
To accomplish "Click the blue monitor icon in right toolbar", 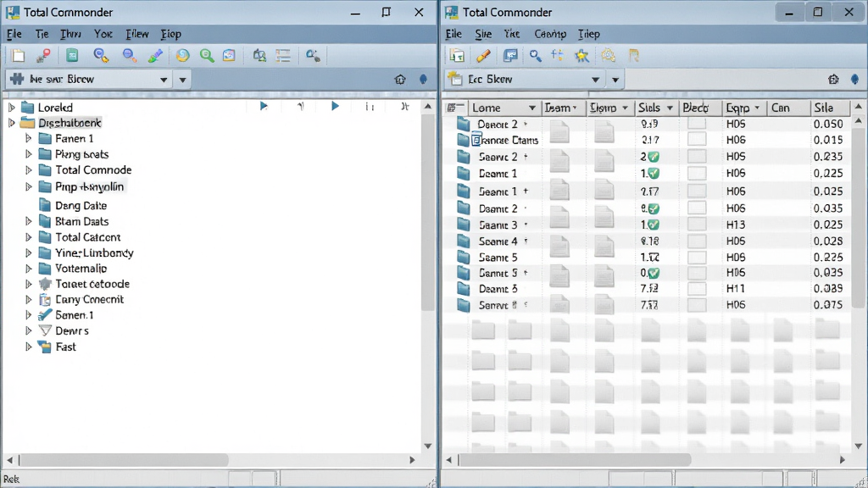I will [509, 55].
